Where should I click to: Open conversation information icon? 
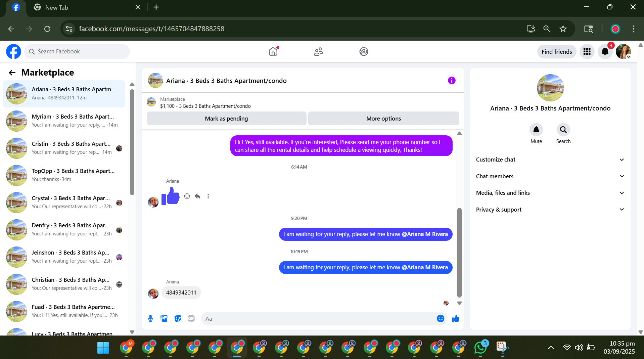[452, 81]
